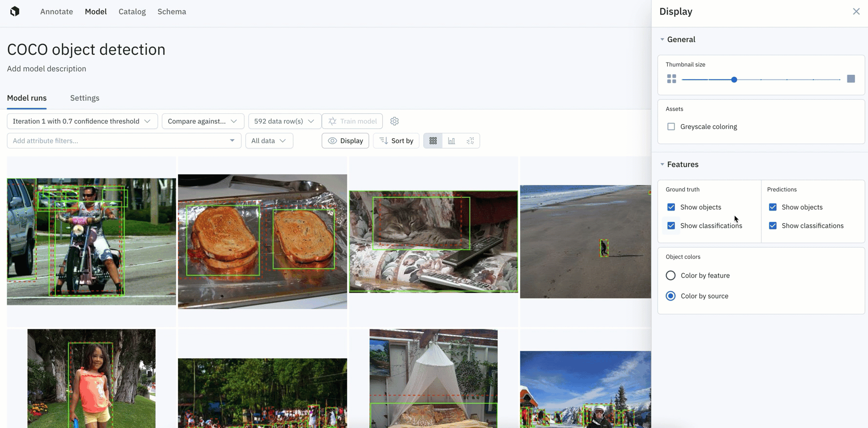The width and height of the screenshot is (868, 428).
Task: Uncheck Predictions Show objects
Action: coord(773,207)
